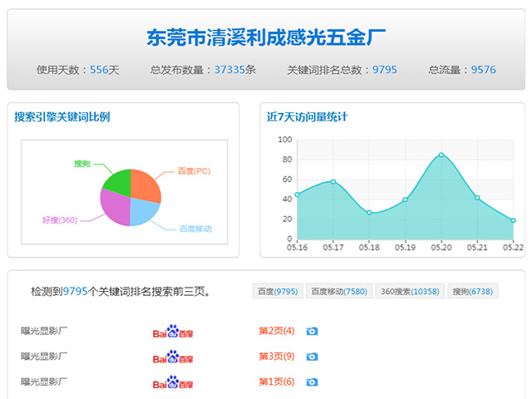
Task: Click the 556天 usage days value
Action: click(105, 70)
